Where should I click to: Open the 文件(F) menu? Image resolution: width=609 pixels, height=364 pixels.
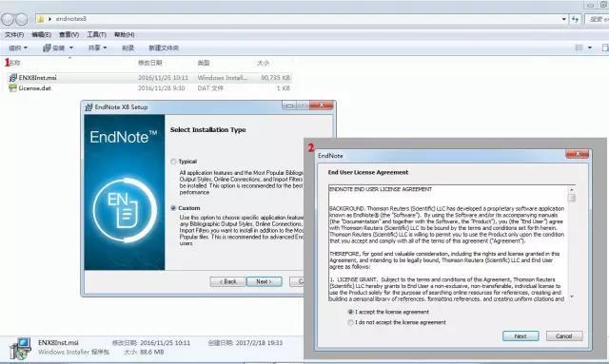pyautogui.click(x=14, y=34)
